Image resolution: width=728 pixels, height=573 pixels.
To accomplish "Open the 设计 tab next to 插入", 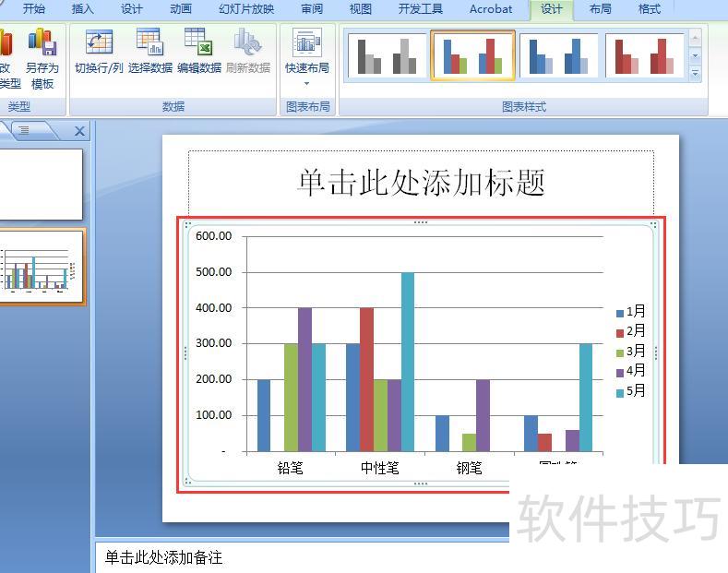I will 131,9.
